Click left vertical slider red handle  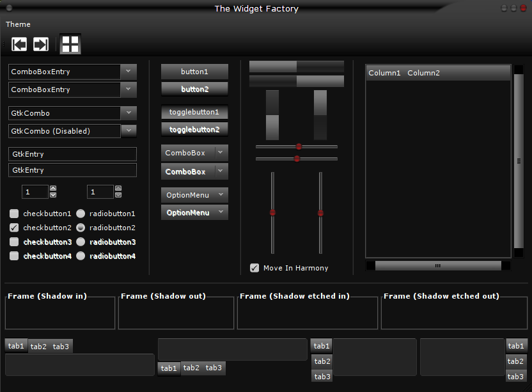[x=272, y=213]
